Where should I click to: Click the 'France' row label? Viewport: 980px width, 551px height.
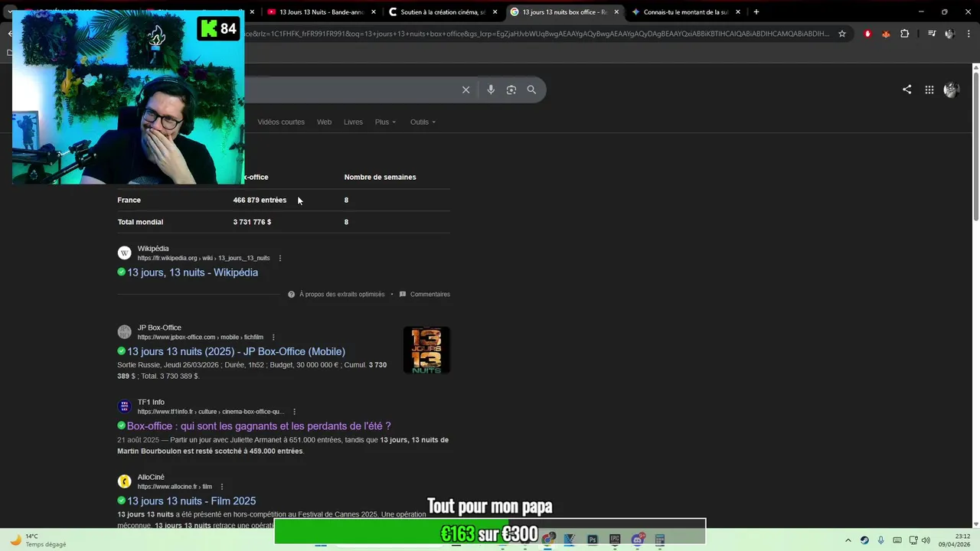(129, 200)
